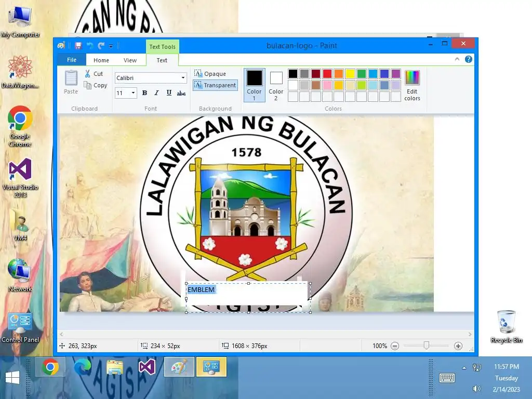
Task: Click the horizontal scrollbar right arrow
Action: 470,335
